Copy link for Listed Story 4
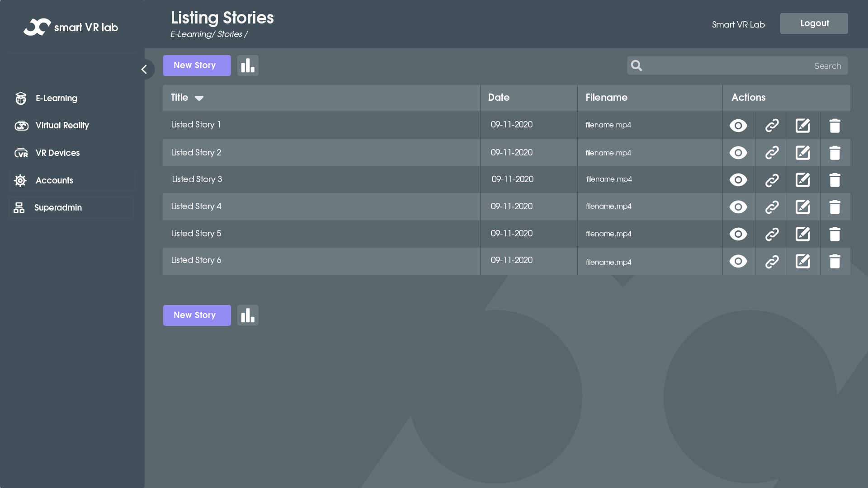 point(772,207)
